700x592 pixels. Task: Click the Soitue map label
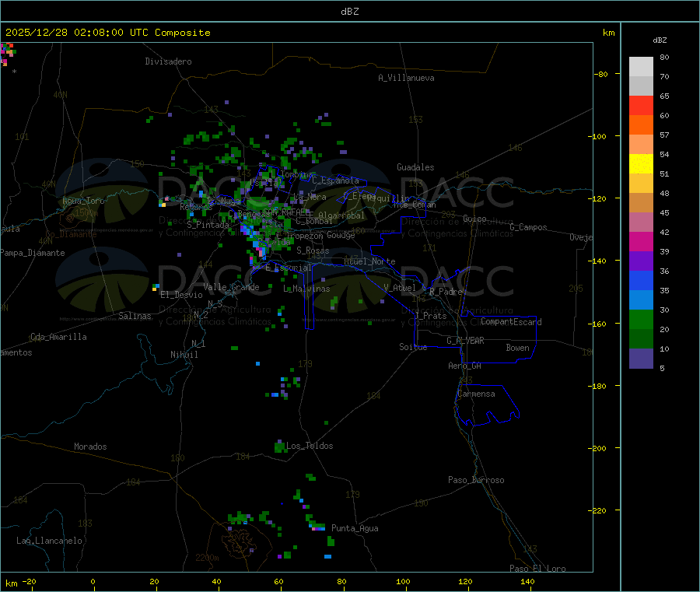413,347
